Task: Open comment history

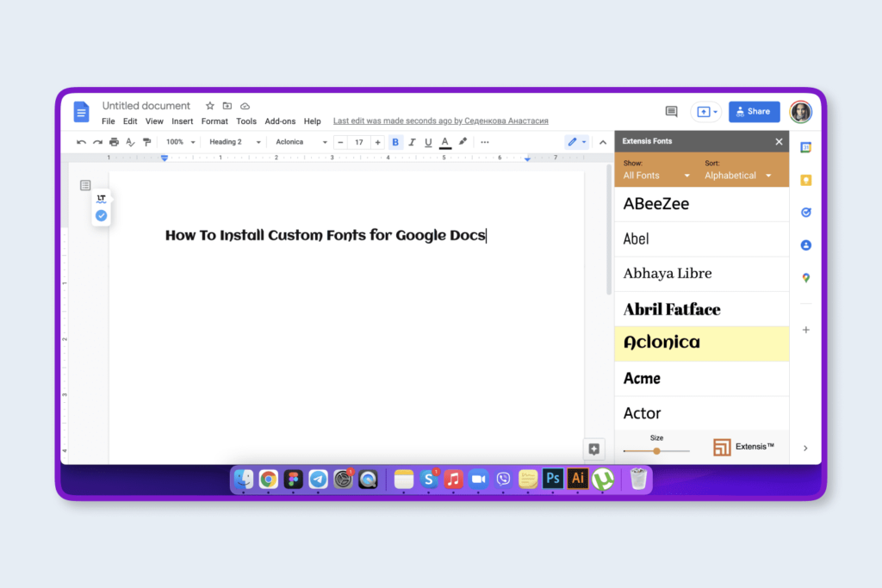Action: (671, 111)
